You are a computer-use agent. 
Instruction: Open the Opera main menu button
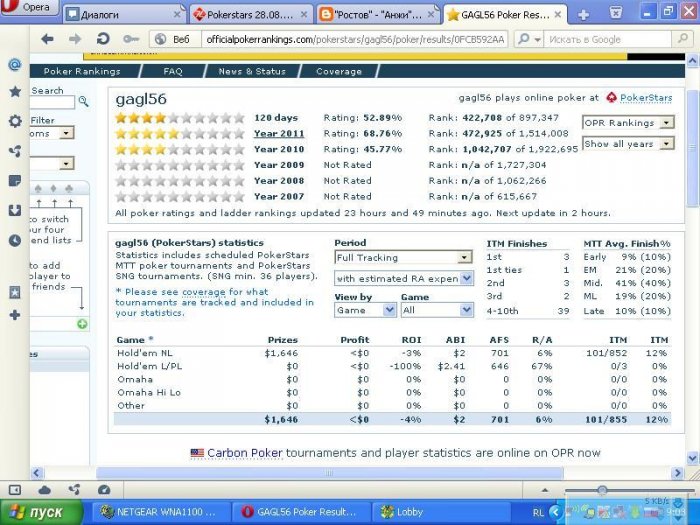coord(29,8)
